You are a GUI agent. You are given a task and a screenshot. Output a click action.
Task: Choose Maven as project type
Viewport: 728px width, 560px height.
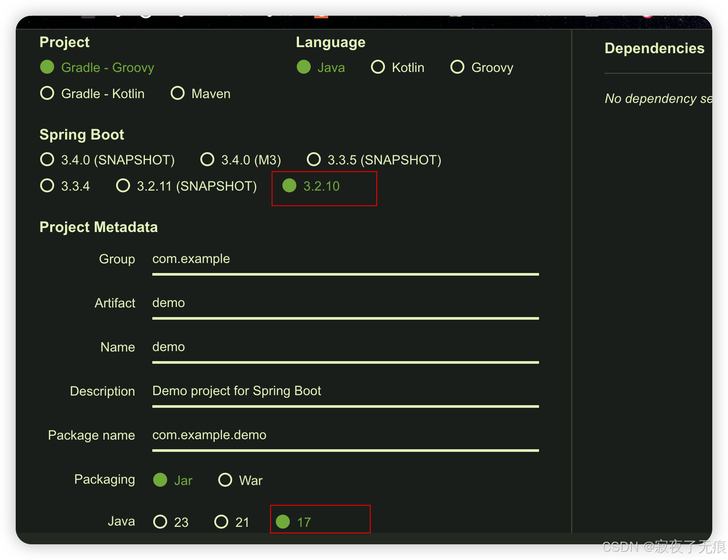click(200, 94)
